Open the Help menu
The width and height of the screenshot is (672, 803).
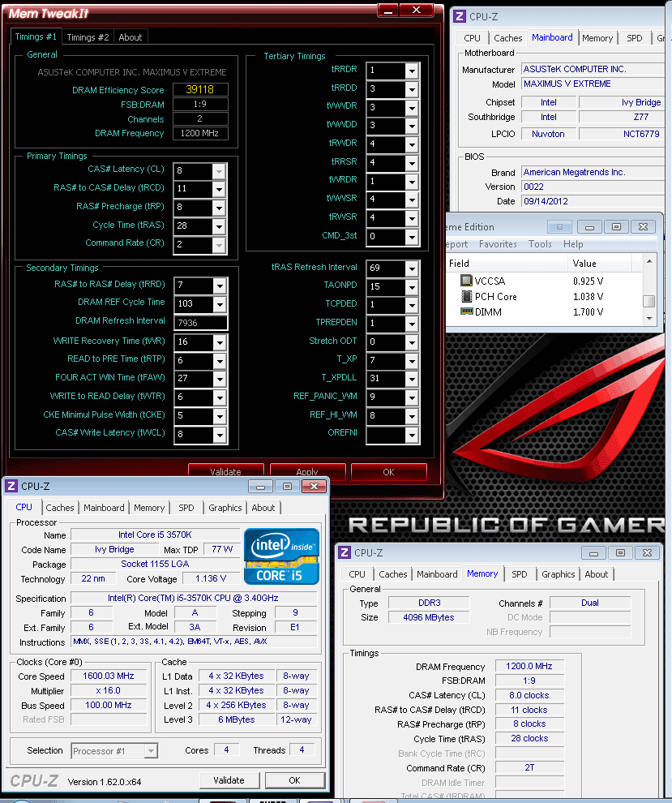573,244
